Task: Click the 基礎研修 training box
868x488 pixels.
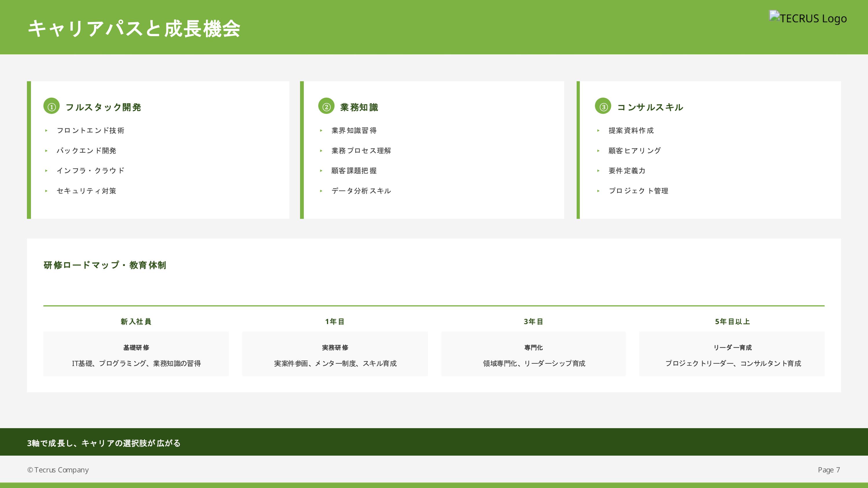Action: (136, 354)
